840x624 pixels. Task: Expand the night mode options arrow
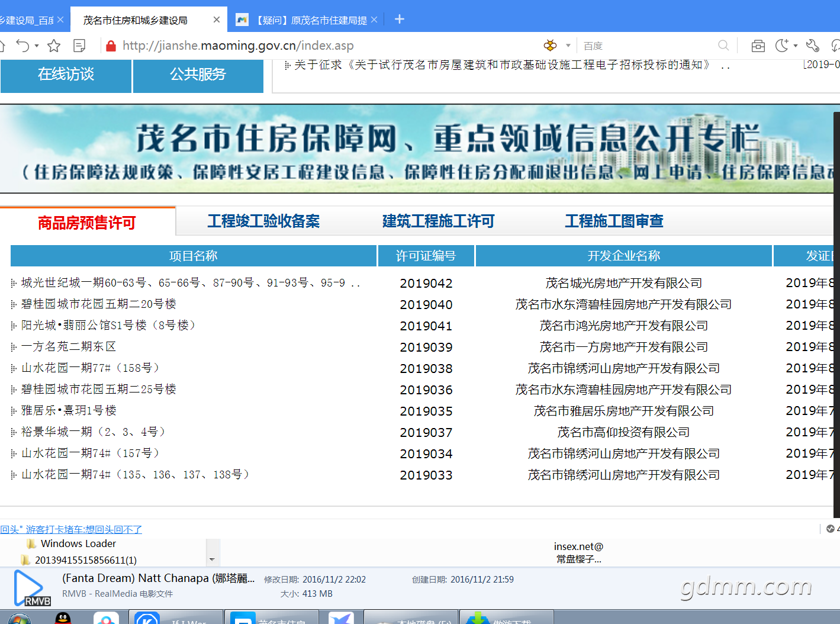(796, 46)
